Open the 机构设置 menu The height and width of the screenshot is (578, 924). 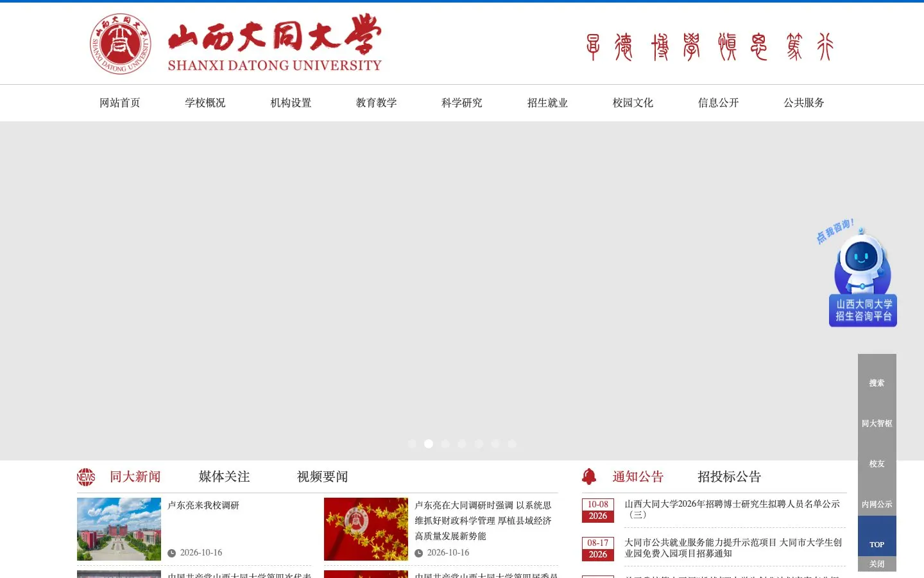click(x=291, y=103)
